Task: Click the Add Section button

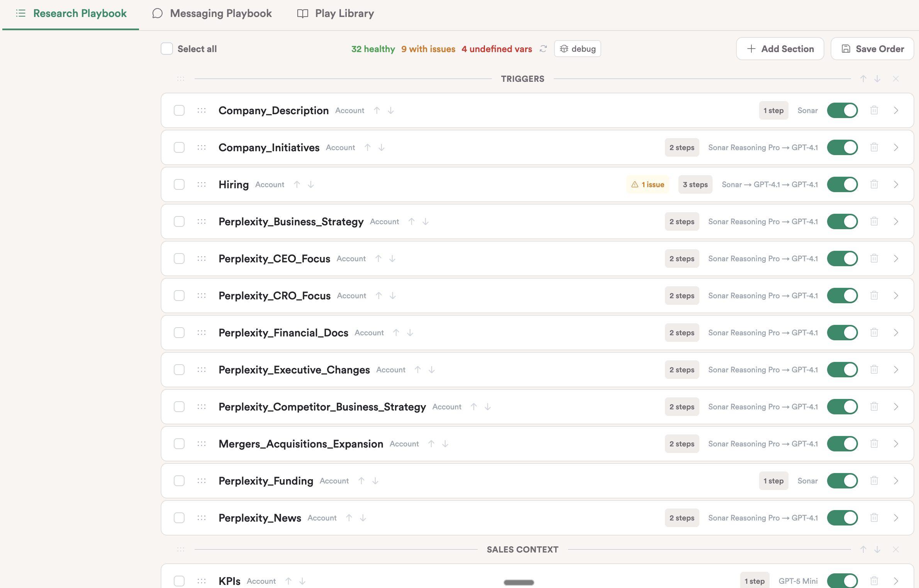Action: (780, 49)
